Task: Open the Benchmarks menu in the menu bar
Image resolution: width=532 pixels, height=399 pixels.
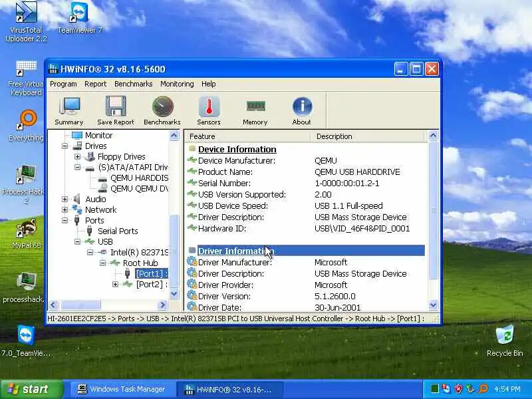Action: click(134, 84)
